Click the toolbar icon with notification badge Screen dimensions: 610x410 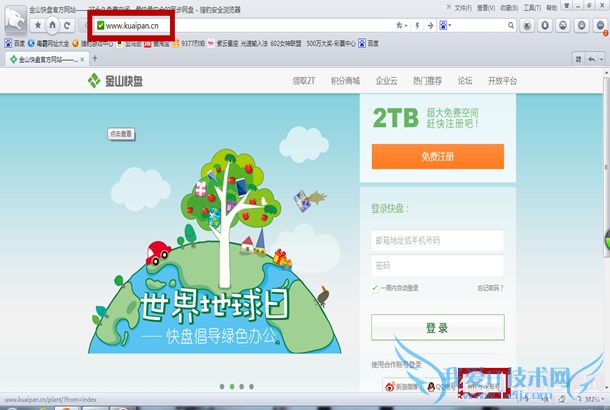pos(600,26)
